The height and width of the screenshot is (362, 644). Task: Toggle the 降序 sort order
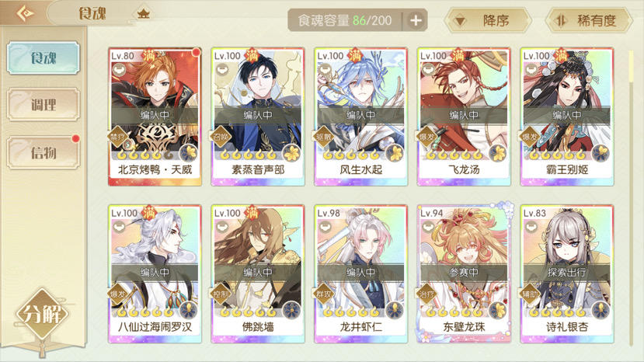pyautogui.click(x=487, y=20)
